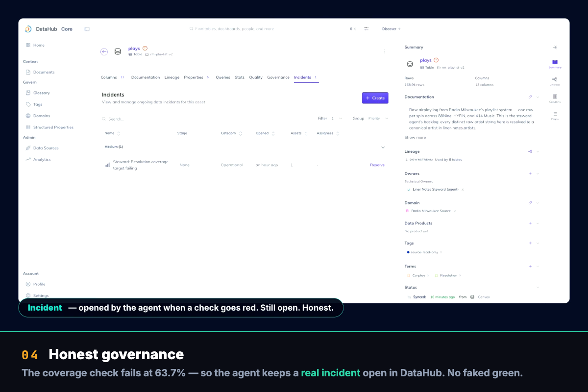Collapse the Tags section chevron
This screenshot has height=392, width=588.
pyautogui.click(x=538, y=243)
